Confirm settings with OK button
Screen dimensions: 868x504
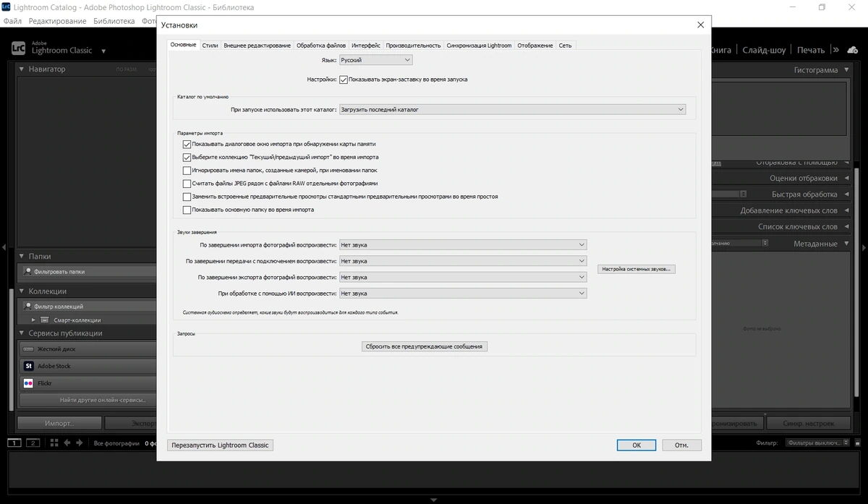(x=637, y=445)
